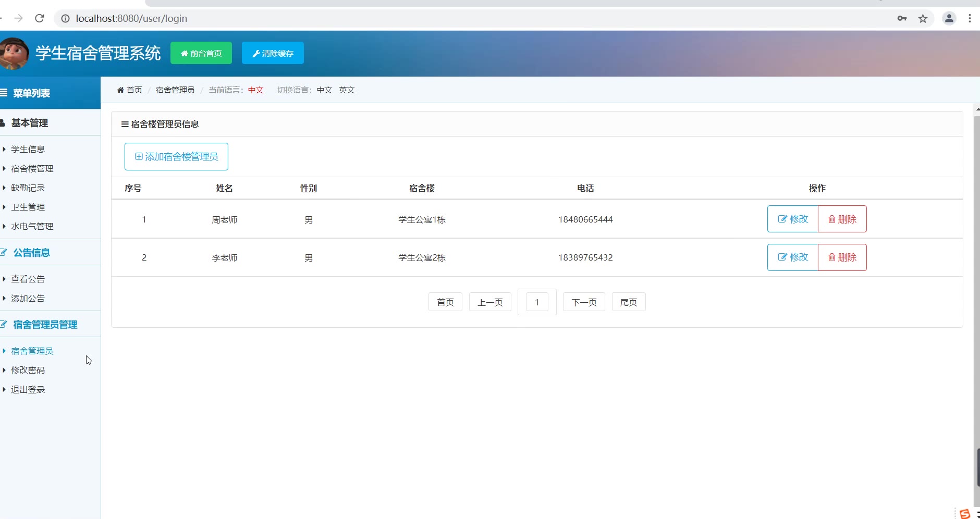Open 查看公告 in the sidebar
This screenshot has height=519, width=980.
28,279
